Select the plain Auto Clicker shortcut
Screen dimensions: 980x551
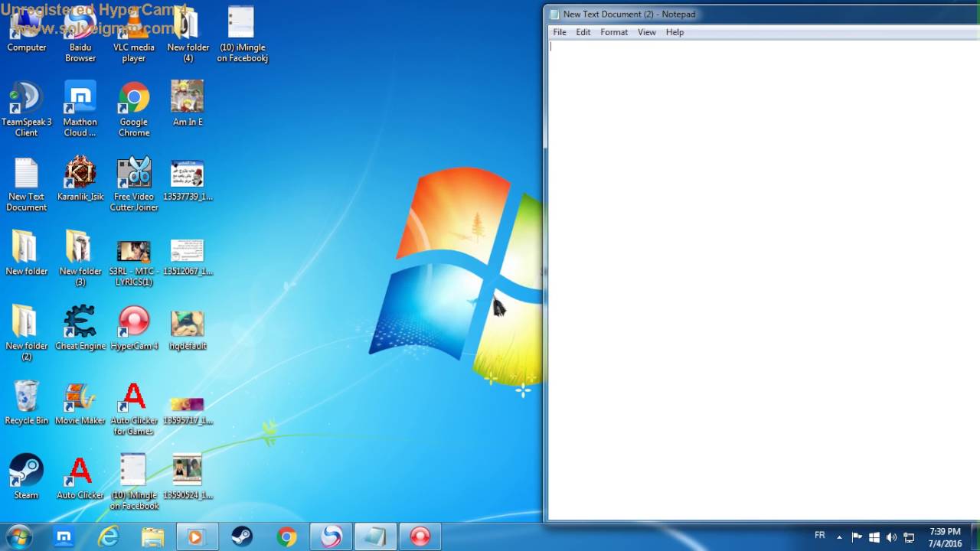pos(80,478)
